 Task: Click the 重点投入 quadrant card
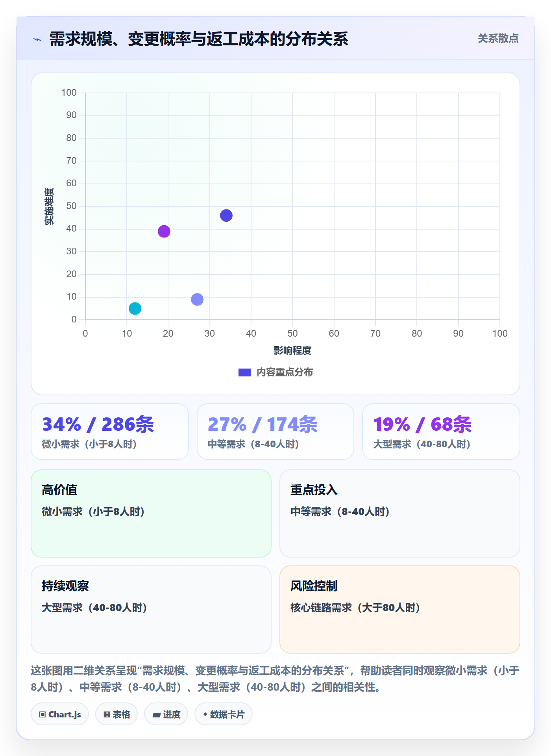coord(400,513)
